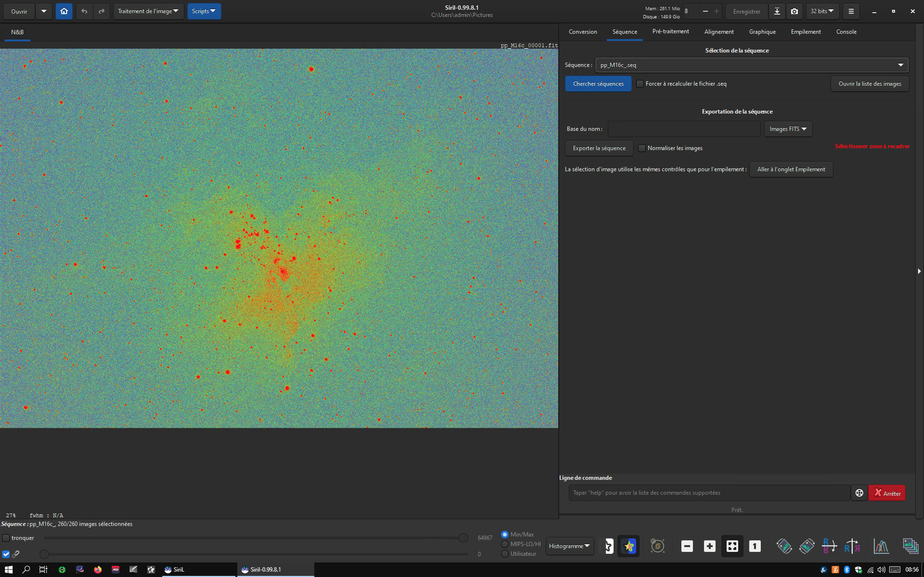Open the histogram curves tool icon
The width and height of the screenshot is (924, 577).
(881, 546)
